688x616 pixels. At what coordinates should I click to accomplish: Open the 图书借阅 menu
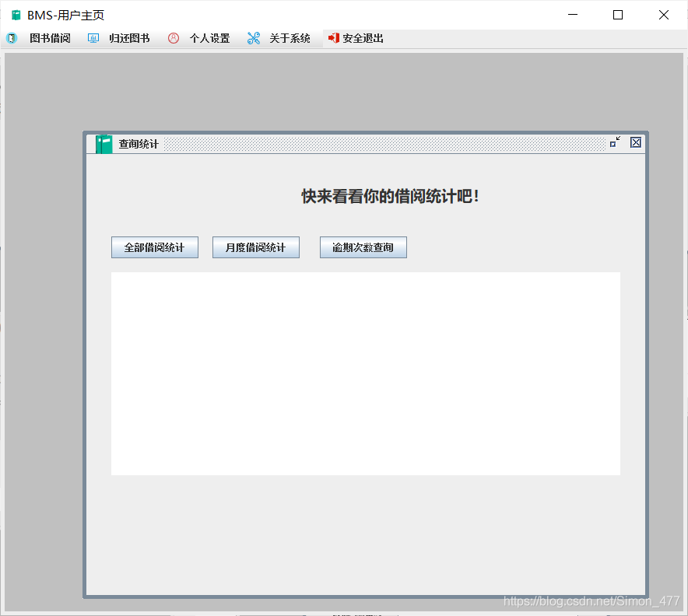pos(50,38)
